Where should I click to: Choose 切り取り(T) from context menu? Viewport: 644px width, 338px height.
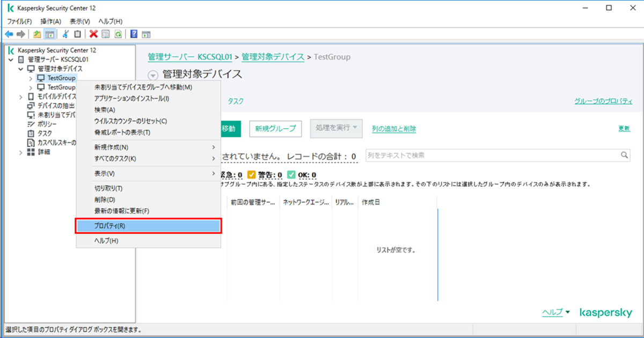click(x=148, y=188)
